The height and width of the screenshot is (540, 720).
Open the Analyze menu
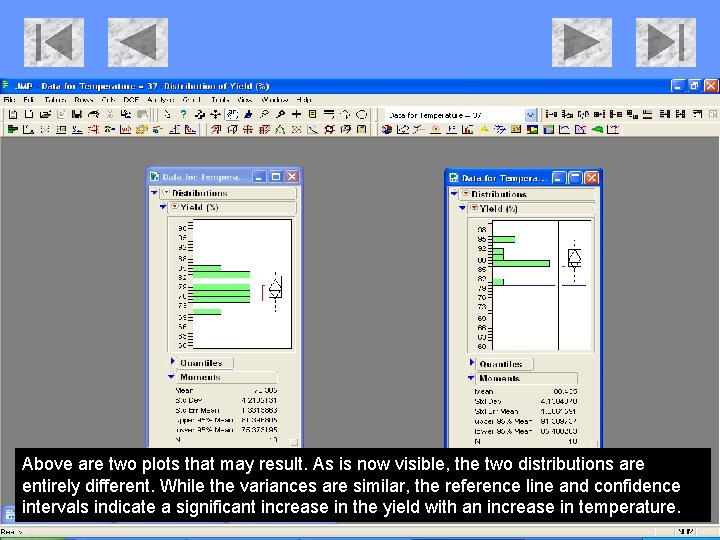pyautogui.click(x=161, y=100)
